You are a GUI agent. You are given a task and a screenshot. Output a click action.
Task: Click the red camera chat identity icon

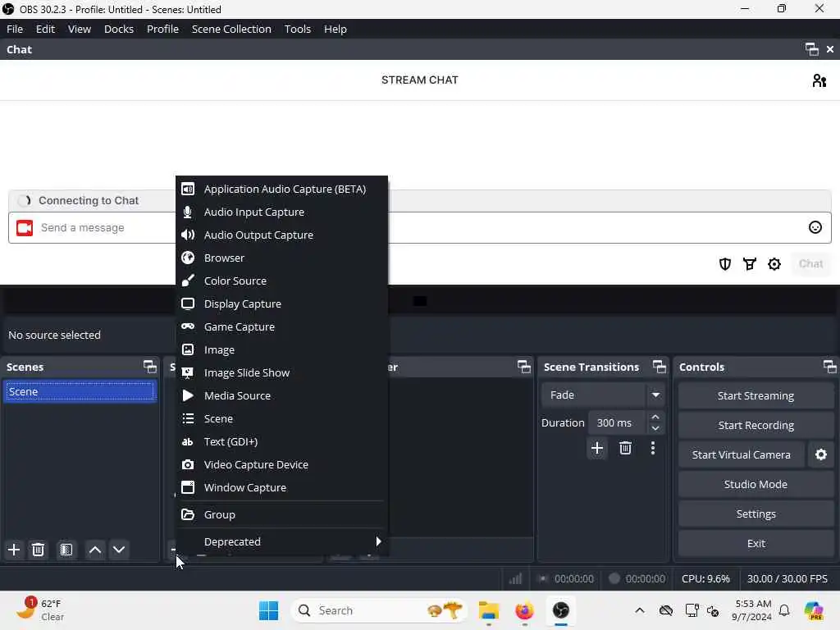coord(25,228)
